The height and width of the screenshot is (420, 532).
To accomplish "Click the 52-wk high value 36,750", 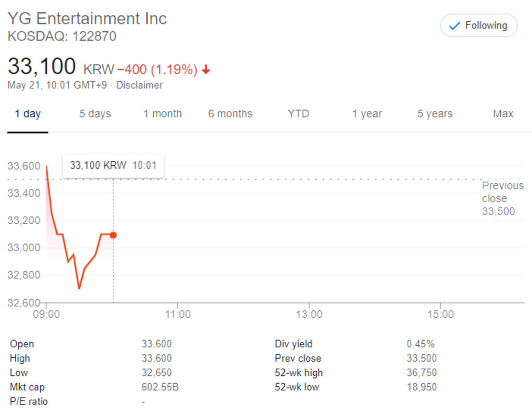I will point(421,373).
